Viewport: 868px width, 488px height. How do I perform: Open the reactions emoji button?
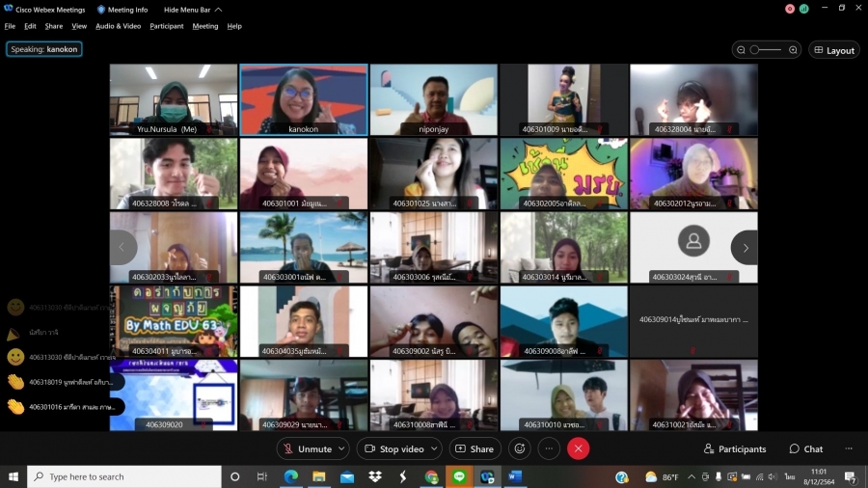coord(520,448)
